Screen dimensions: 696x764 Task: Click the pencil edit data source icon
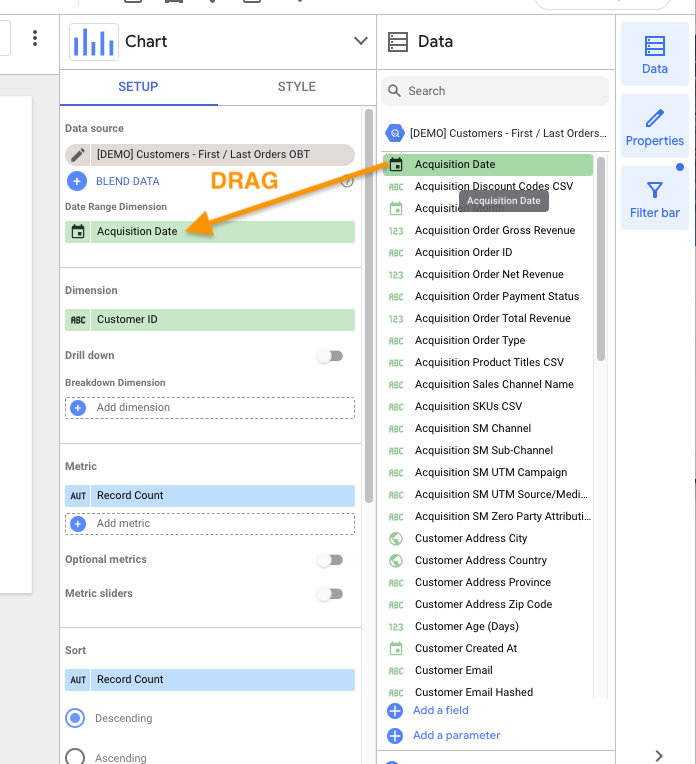(x=77, y=155)
